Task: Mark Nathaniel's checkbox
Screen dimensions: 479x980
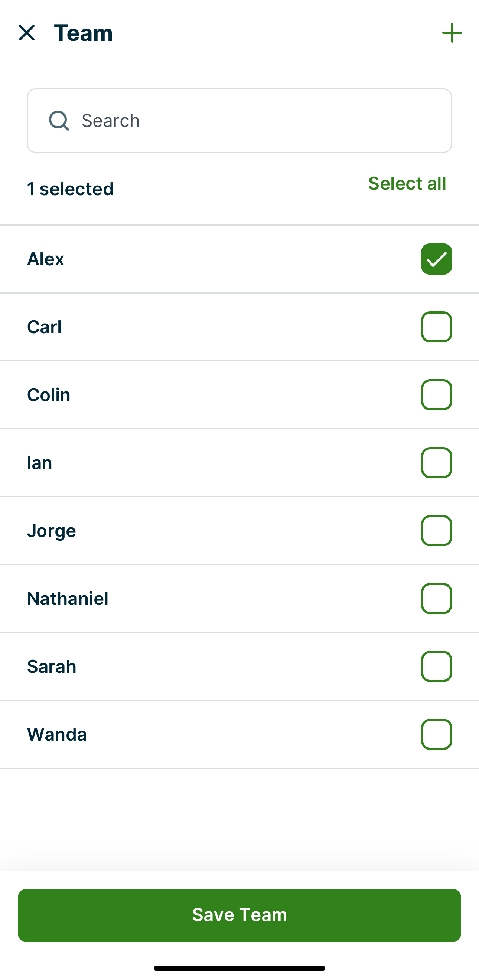Action: [x=436, y=599]
